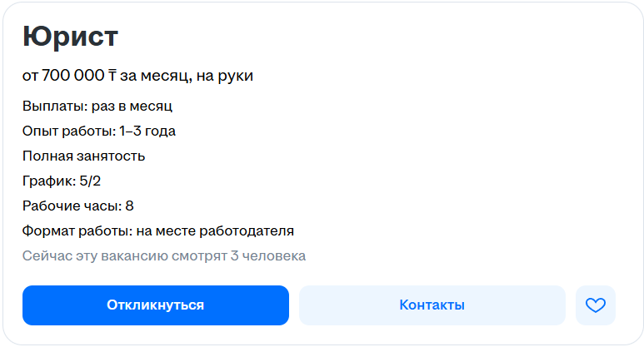
Task: Click the 'Формат работы' label
Action: [77, 231]
